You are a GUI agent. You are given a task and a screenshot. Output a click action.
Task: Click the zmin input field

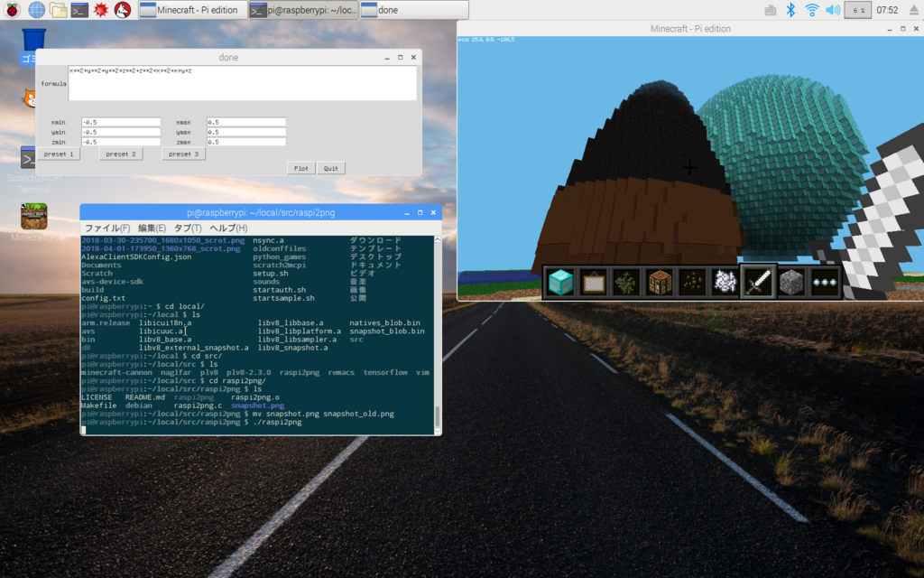tap(121, 142)
